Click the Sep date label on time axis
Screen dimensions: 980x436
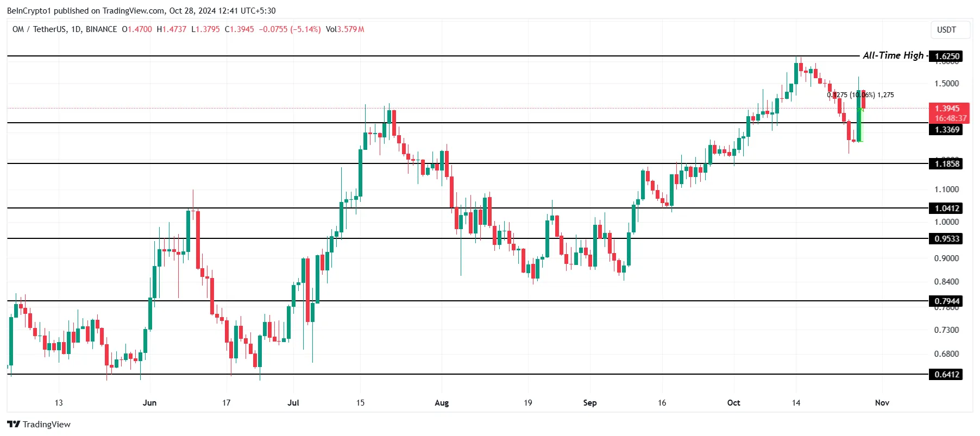tap(590, 402)
